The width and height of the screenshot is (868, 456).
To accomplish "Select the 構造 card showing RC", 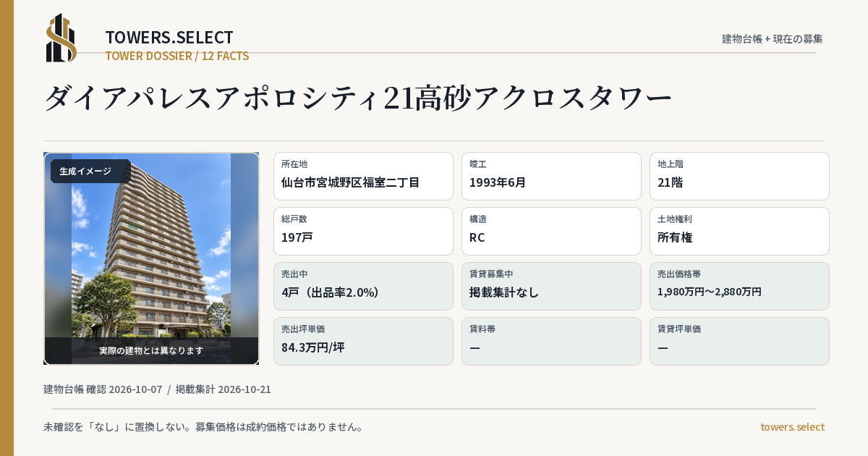I will click(551, 231).
